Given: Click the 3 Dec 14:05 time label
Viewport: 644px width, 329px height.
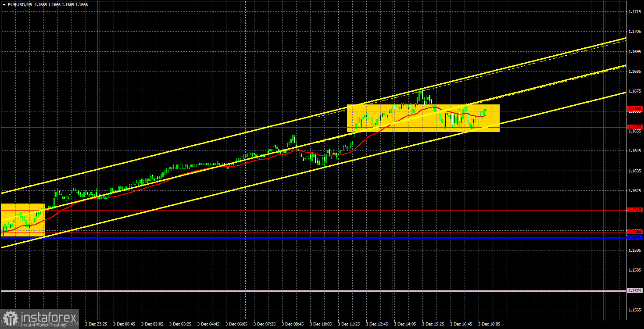Looking at the screenshot, I should pyautogui.click(x=405, y=324).
